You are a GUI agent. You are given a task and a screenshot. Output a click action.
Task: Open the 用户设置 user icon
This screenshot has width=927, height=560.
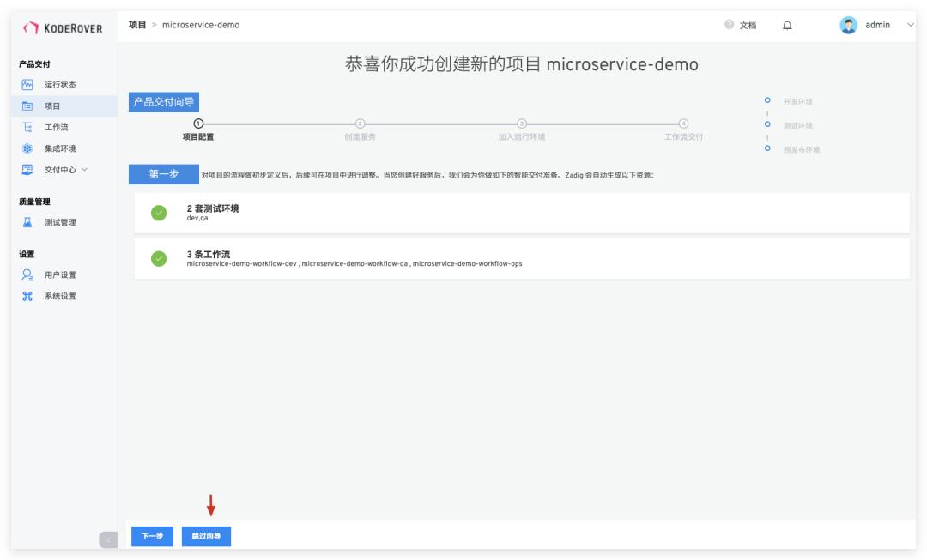coord(27,274)
